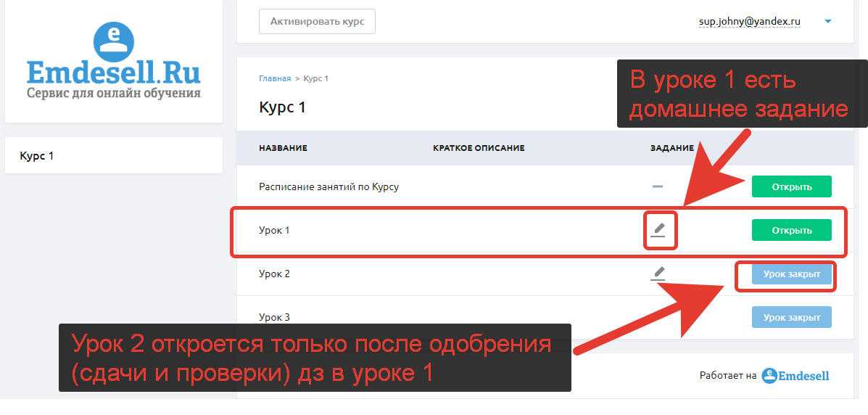The height and width of the screenshot is (415, 868).
Task: Open Расписание занятий по Курсу lesson
Action: click(792, 186)
